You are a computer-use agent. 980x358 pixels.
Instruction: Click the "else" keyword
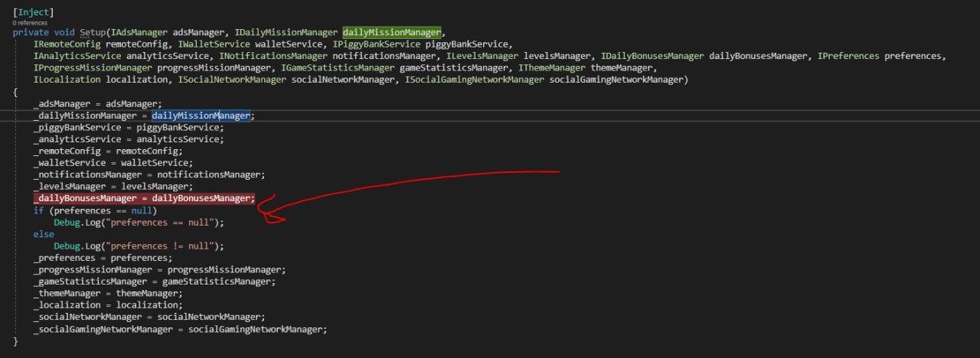tap(44, 234)
